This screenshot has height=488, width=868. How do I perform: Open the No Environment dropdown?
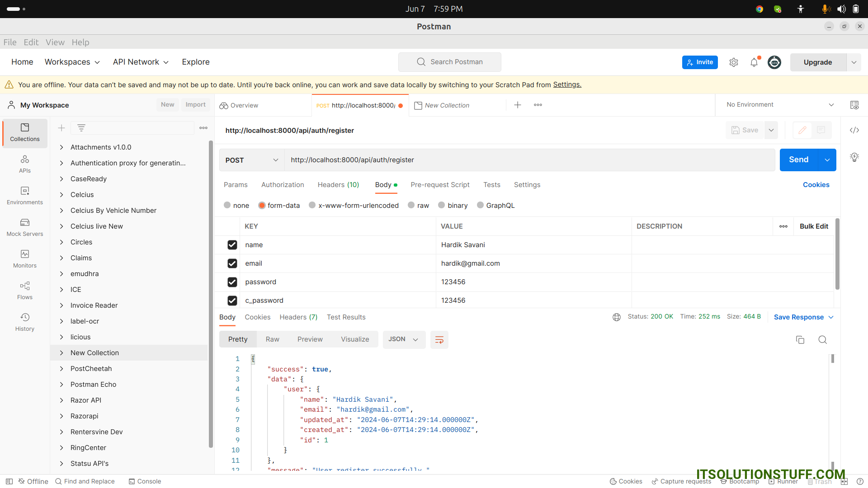[780, 105]
